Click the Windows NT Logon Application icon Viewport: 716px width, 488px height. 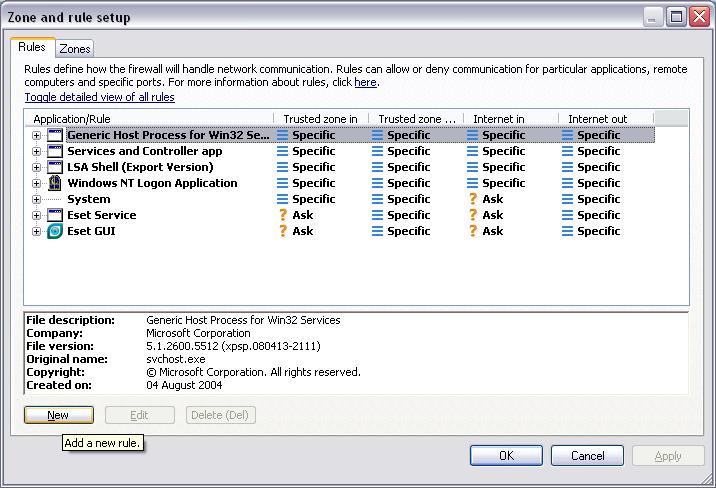55,183
